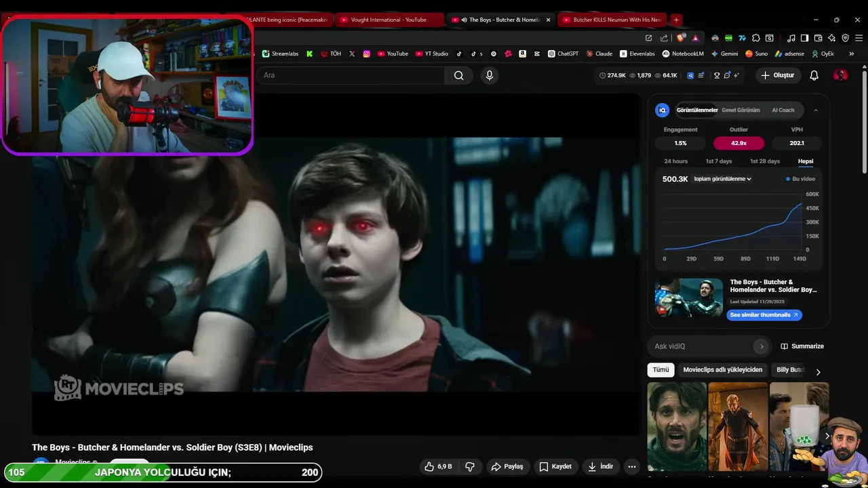Click the pink Outlier 42.9x badge
Viewport: 868px width, 488px height.
[x=738, y=143]
